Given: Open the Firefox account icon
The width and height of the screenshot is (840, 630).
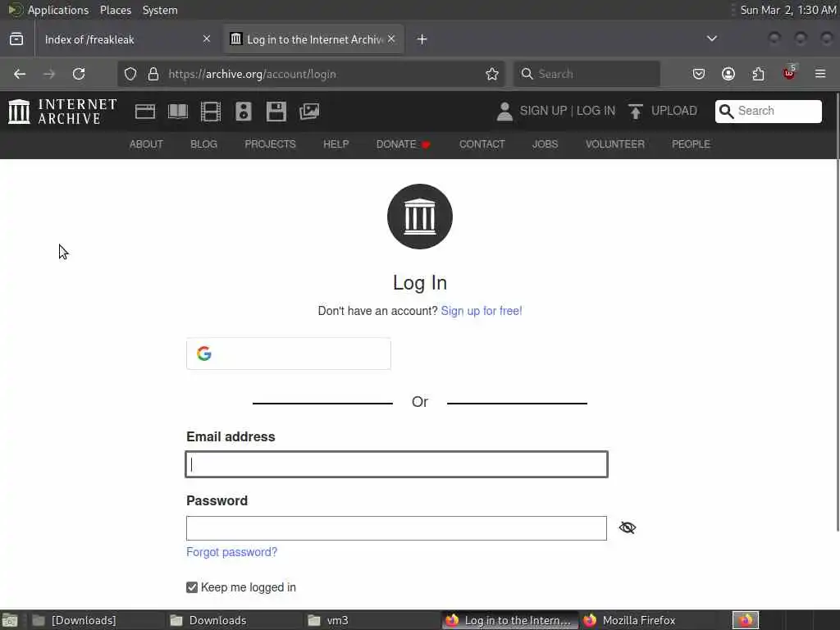Looking at the screenshot, I should pos(728,74).
